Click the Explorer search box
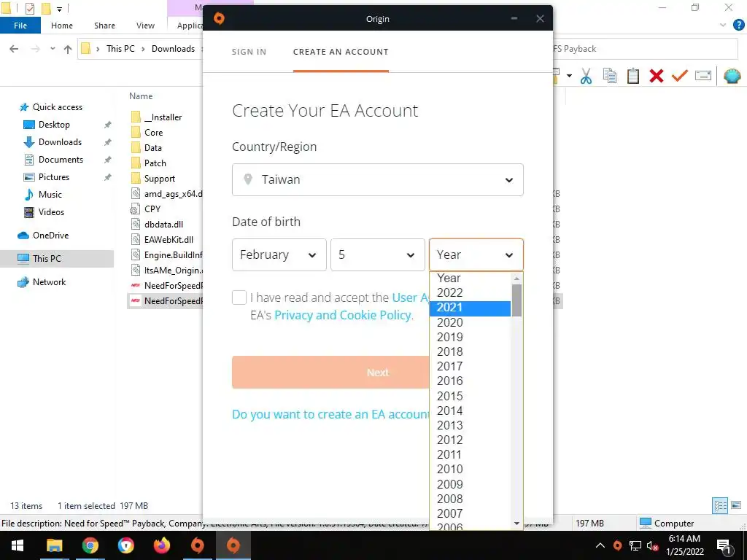The image size is (747, 560). click(645, 49)
